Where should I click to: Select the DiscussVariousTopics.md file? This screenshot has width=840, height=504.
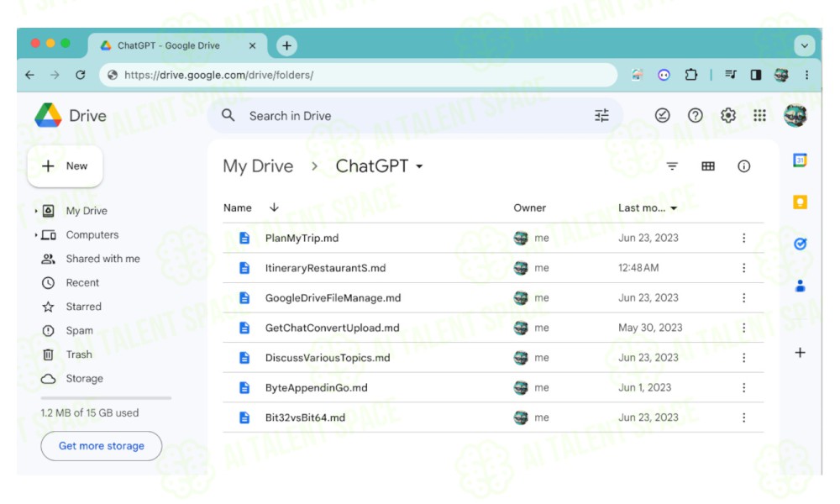coord(493,358)
